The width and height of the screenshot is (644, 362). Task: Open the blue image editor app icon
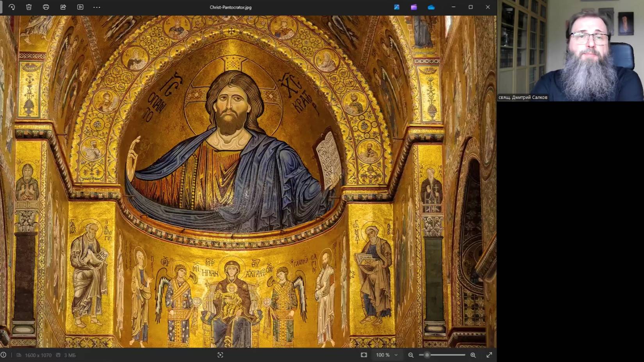(x=397, y=7)
